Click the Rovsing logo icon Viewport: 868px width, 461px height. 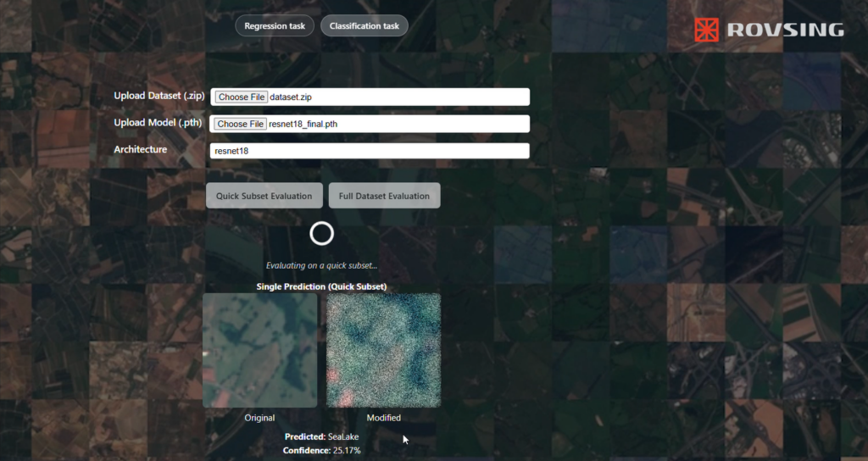click(706, 30)
